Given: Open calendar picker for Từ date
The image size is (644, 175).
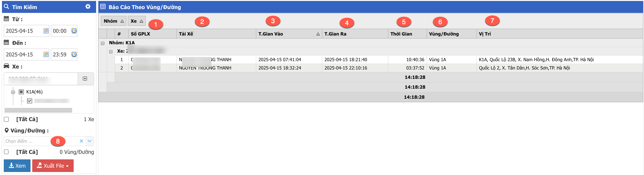Looking at the screenshot, I should 46,31.
